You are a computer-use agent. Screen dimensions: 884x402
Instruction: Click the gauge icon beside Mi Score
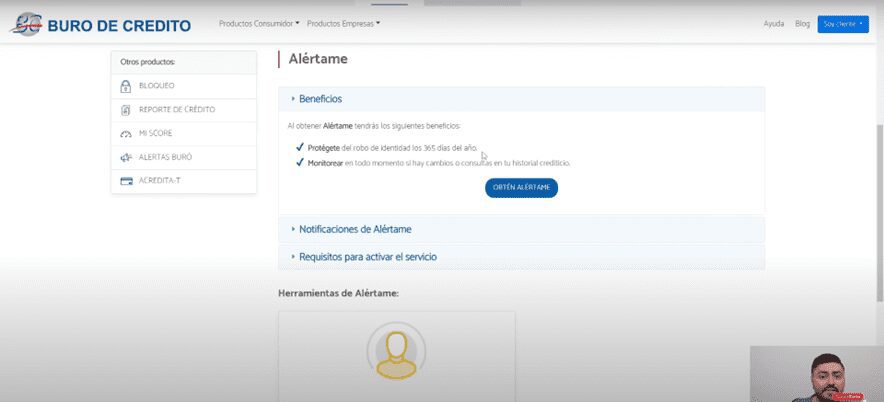(126, 133)
